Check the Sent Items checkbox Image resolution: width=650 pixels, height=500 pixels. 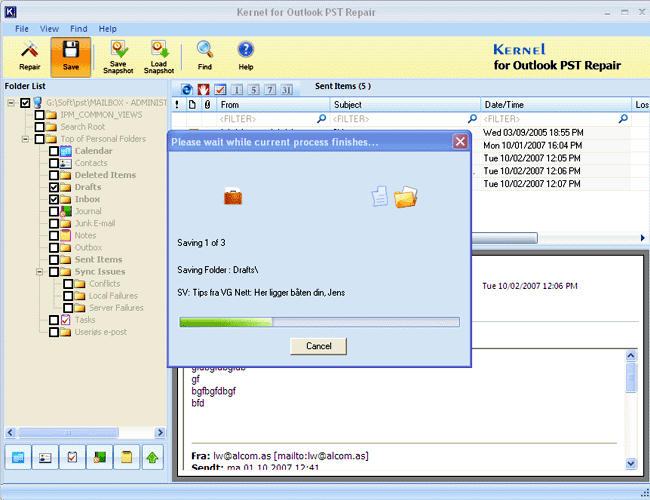click(x=53, y=260)
